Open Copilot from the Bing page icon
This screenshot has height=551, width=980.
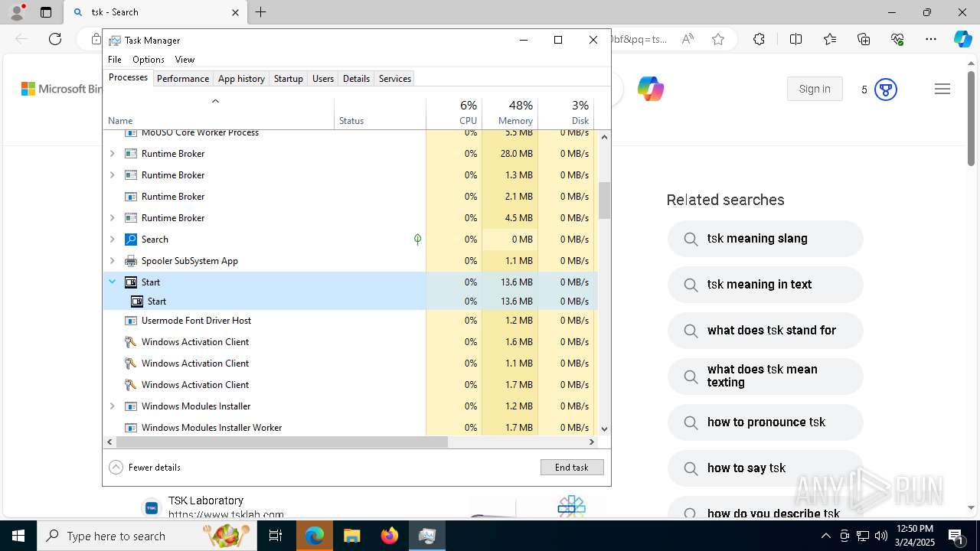tap(651, 90)
